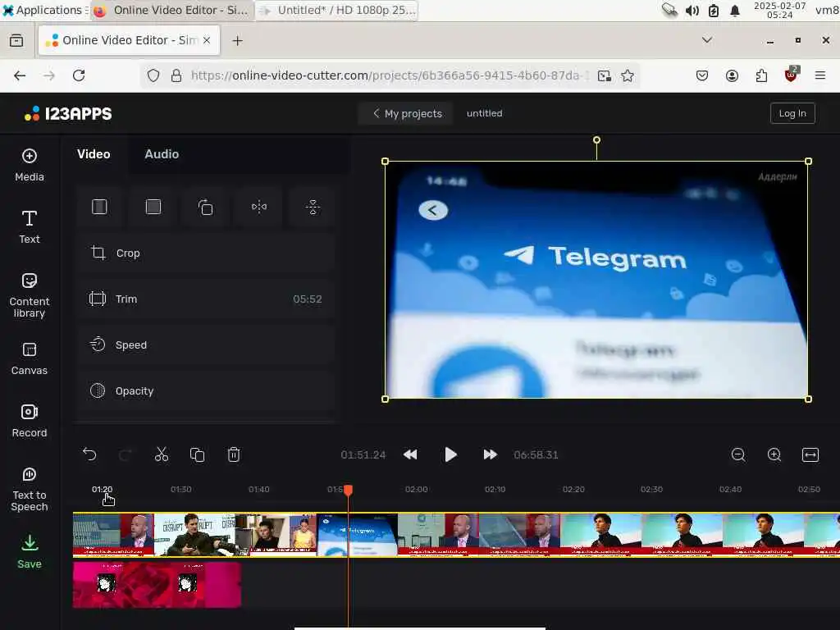Zoom out the timeline
Screen dimensions: 840x630
pos(738,454)
